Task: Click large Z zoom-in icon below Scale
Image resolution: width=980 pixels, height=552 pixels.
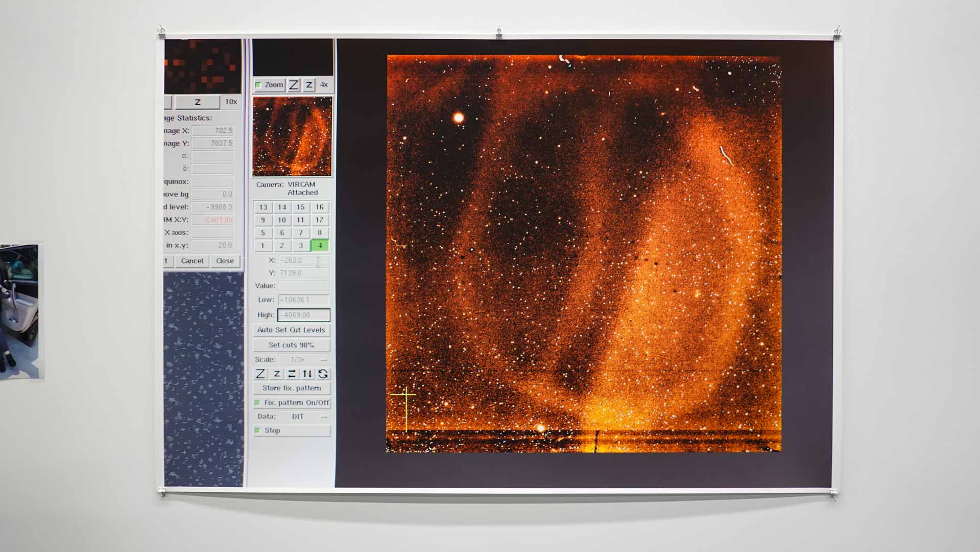Action: click(x=260, y=374)
